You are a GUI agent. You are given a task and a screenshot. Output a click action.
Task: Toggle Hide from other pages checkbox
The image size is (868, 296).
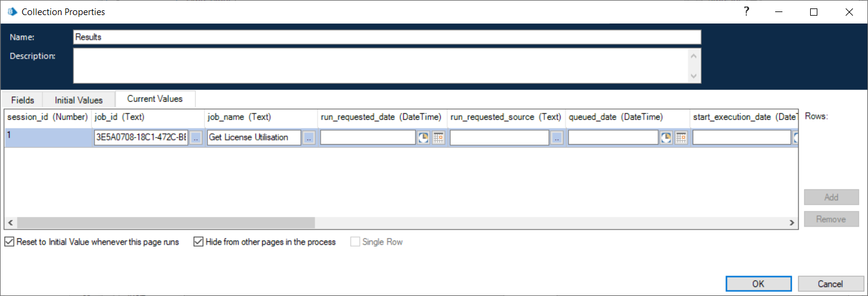(198, 242)
